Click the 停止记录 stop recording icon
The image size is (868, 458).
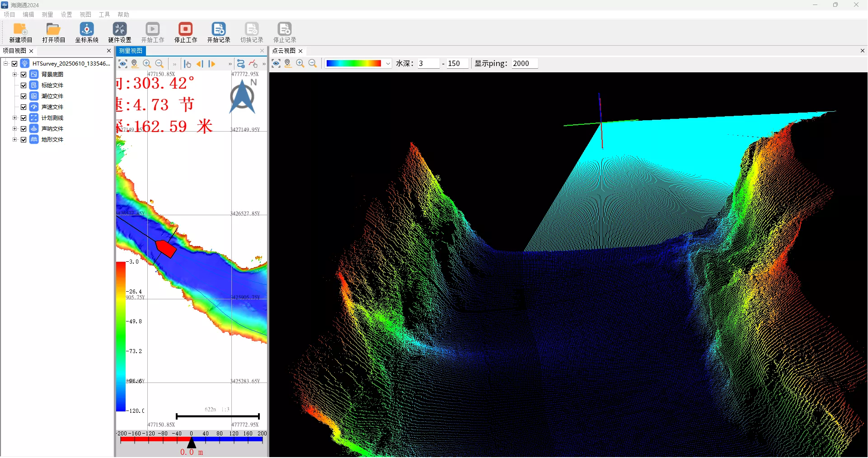pyautogui.click(x=285, y=29)
